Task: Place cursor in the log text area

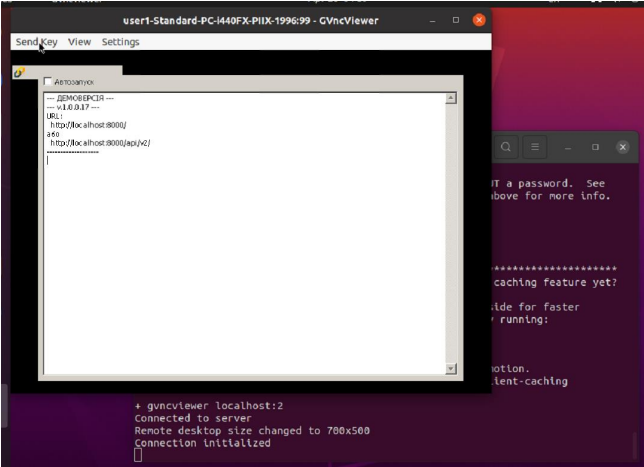Action: pyautogui.click(x=240, y=260)
